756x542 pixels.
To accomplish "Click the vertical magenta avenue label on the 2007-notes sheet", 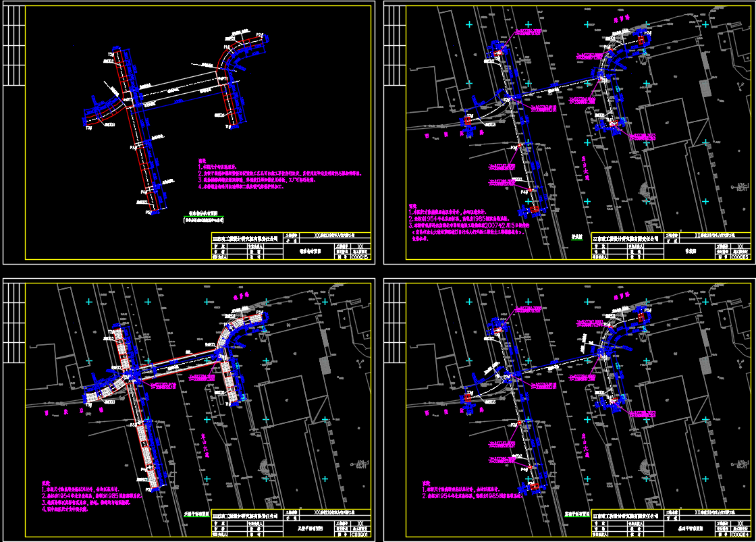I will (585, 168).
